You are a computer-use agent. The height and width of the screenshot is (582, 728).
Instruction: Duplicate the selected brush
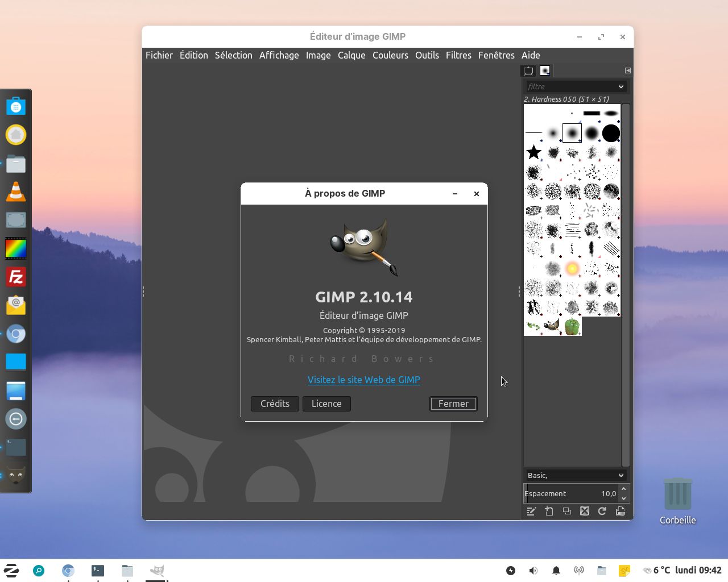(567, 511)
